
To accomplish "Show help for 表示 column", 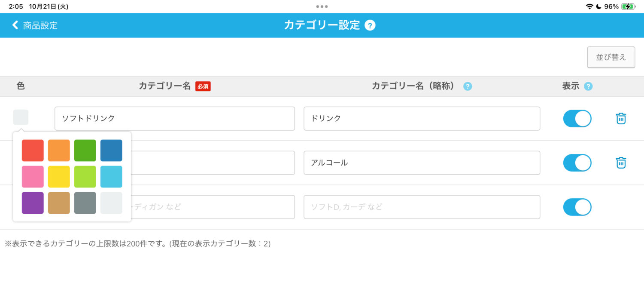I will click(x=588, y=86).
